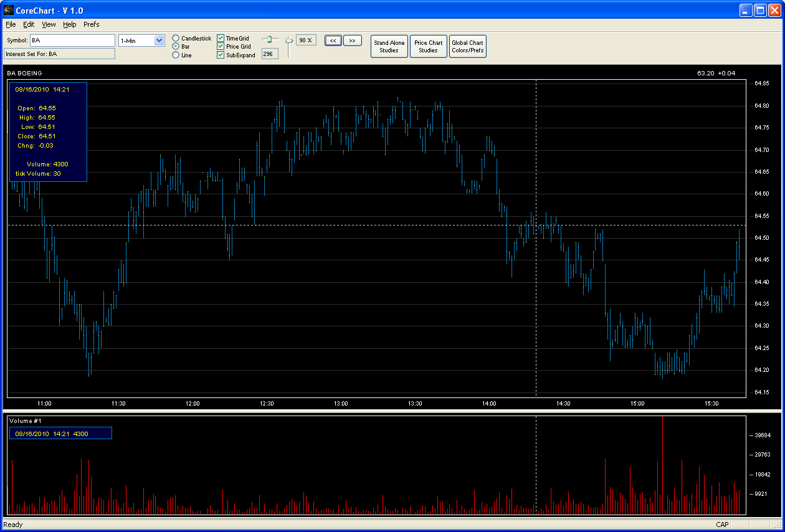Click the scroll forward >> button
The image size is (785, 532).
pyautogui.click(x=352, y=40)
